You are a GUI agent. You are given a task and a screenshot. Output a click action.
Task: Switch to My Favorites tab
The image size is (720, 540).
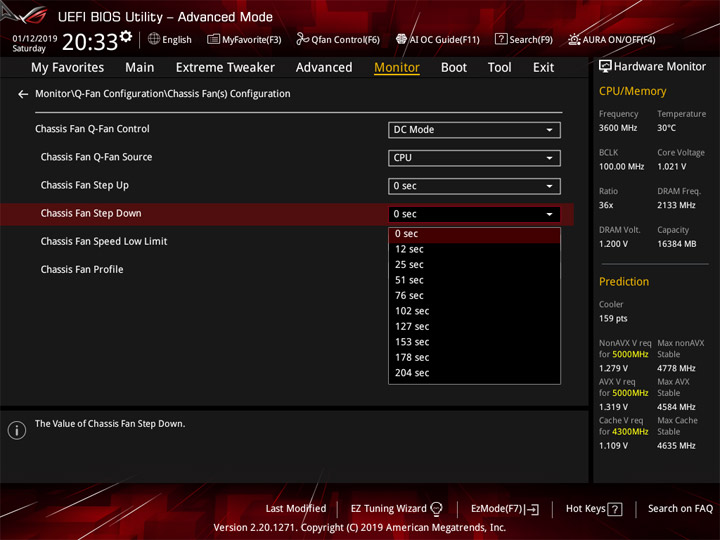[x=68, y=68]
